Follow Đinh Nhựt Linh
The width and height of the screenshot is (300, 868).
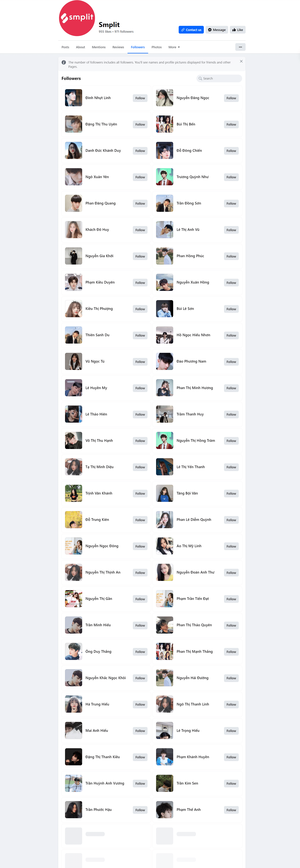coord(140,98)
